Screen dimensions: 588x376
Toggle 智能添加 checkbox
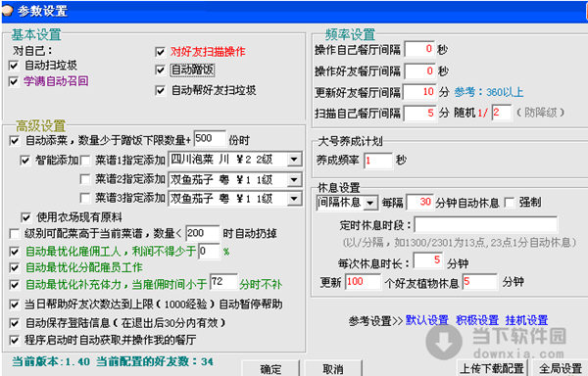point(25,161)
